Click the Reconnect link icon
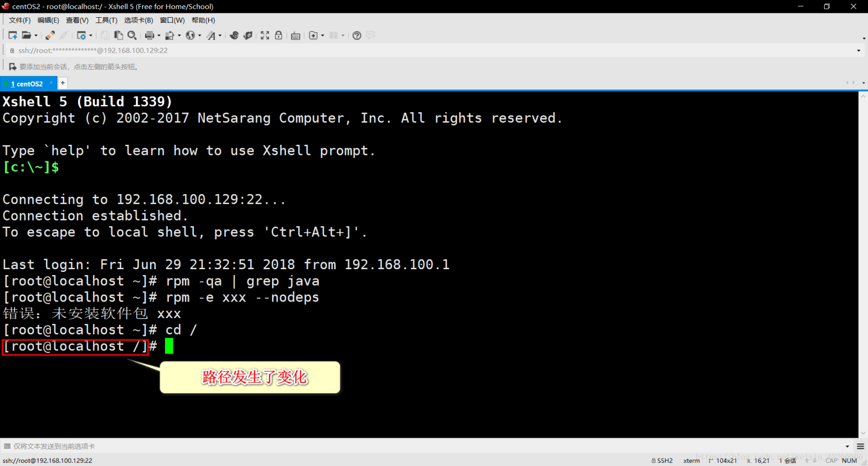 click(50, 35)
